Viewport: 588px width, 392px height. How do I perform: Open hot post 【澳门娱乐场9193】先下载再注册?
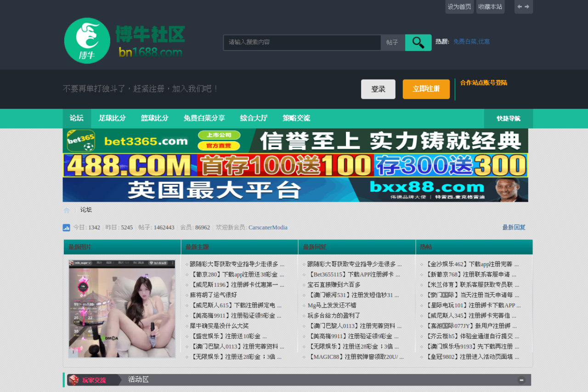[472, 347]
